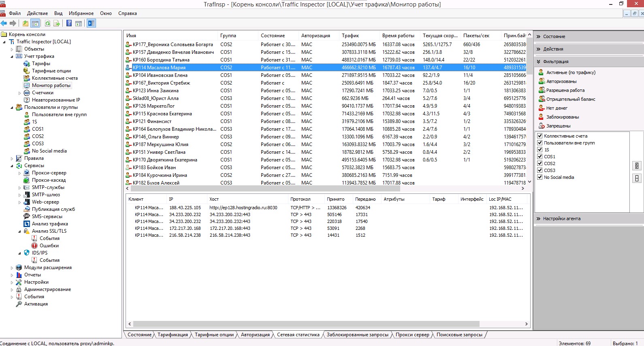Open the 'Действие' menu
The width and height of the screenshot is (644, 346).
pos(37,13)
